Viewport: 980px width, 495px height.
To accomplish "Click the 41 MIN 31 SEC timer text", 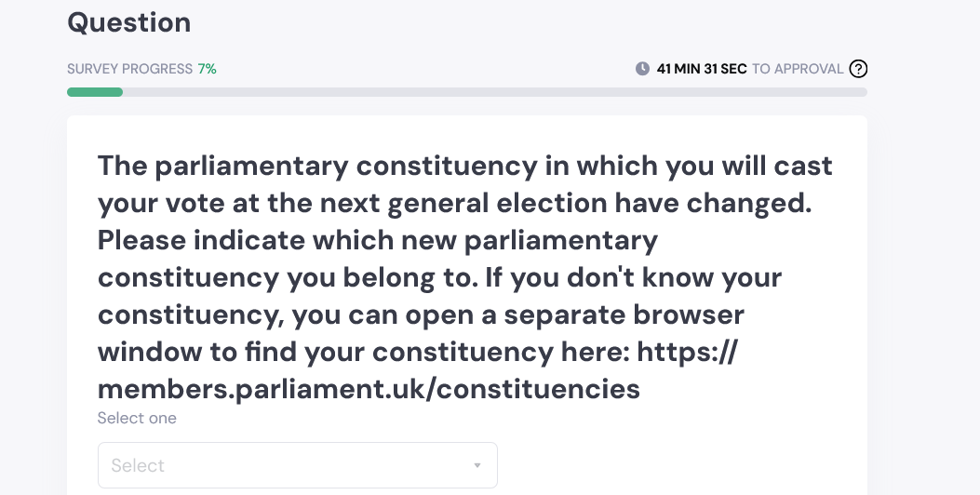I will 701,69.
